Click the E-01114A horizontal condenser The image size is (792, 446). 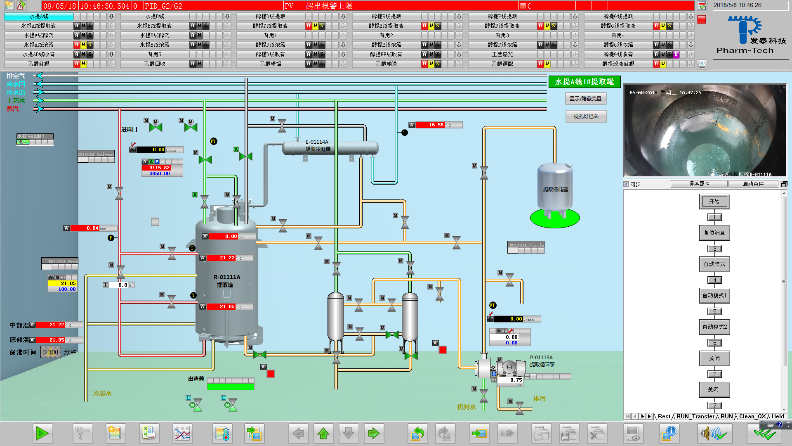click(331, 147)
